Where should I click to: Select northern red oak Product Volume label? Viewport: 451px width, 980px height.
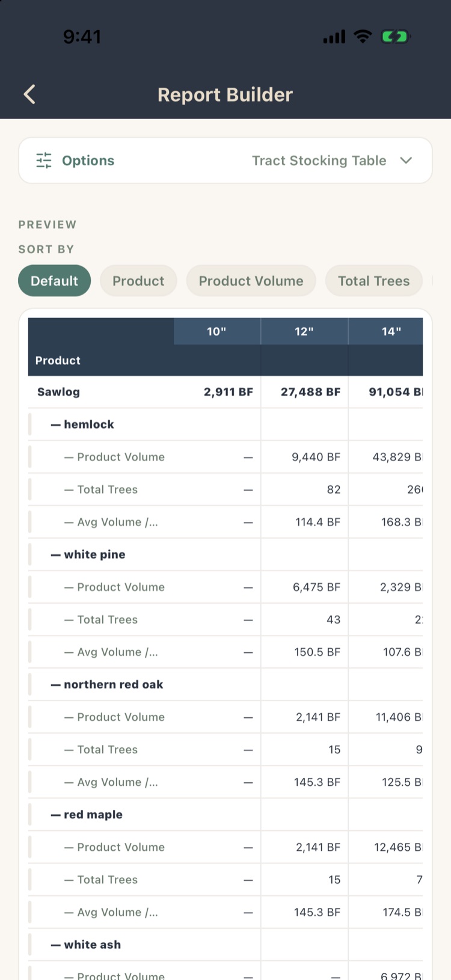(x=114, y=717)
